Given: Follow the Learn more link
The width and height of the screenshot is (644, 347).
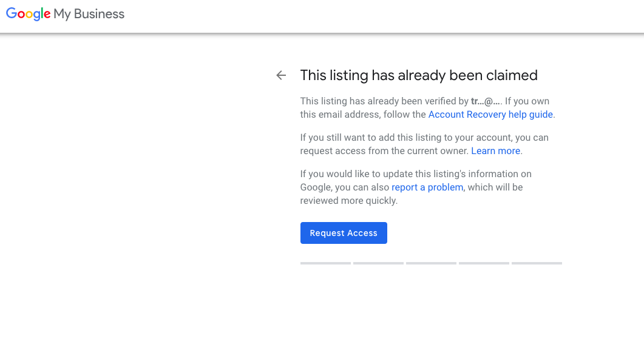Looking at the screenshot, I should click(495, 151).
